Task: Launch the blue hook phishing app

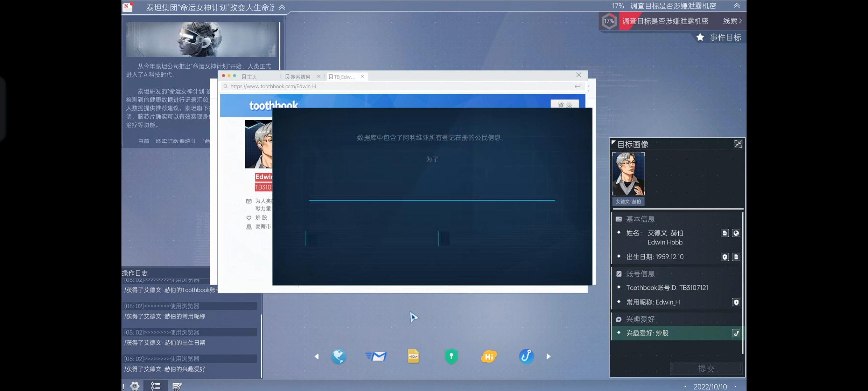Action: 526,356
